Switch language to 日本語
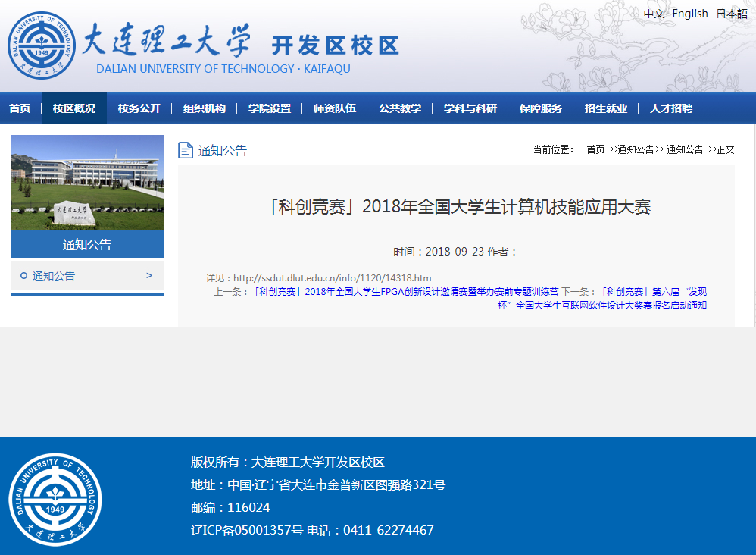Viewport: 756px width, 555px height. point(732,14)
